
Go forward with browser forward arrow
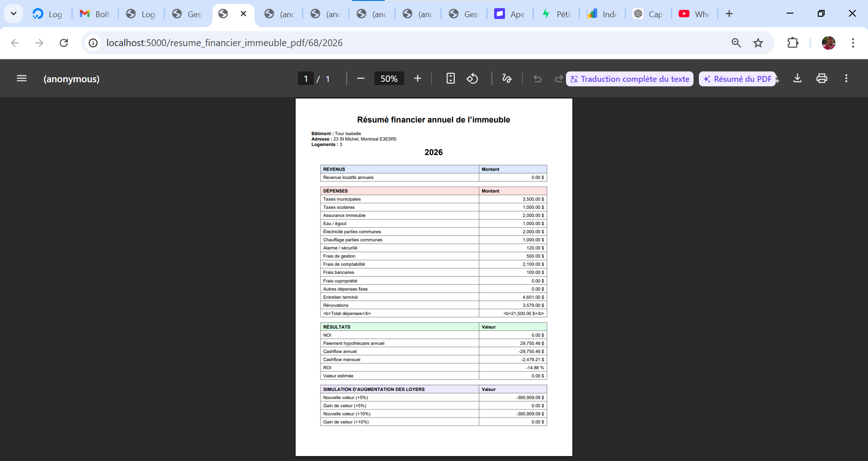(39, 43)
